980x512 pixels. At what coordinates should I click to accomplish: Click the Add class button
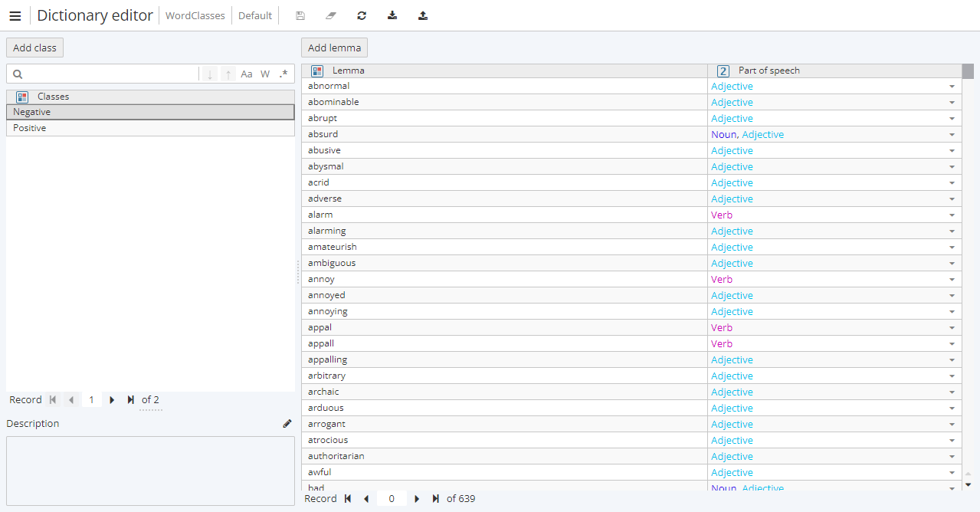coord(34,48)
